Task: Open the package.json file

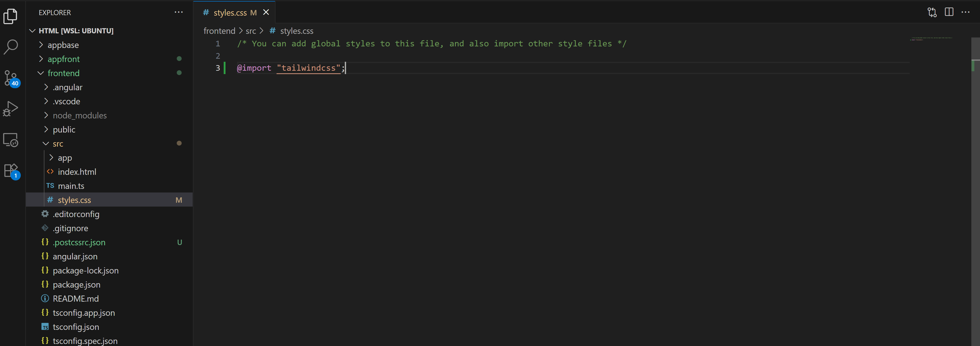Action: click(76, 284)
